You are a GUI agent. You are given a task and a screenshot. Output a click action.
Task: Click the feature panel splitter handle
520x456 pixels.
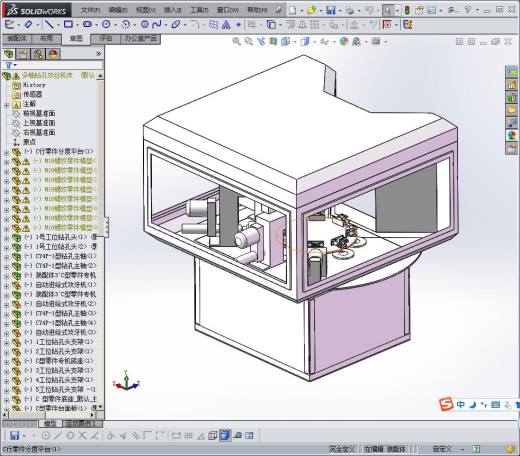point(107,227)
